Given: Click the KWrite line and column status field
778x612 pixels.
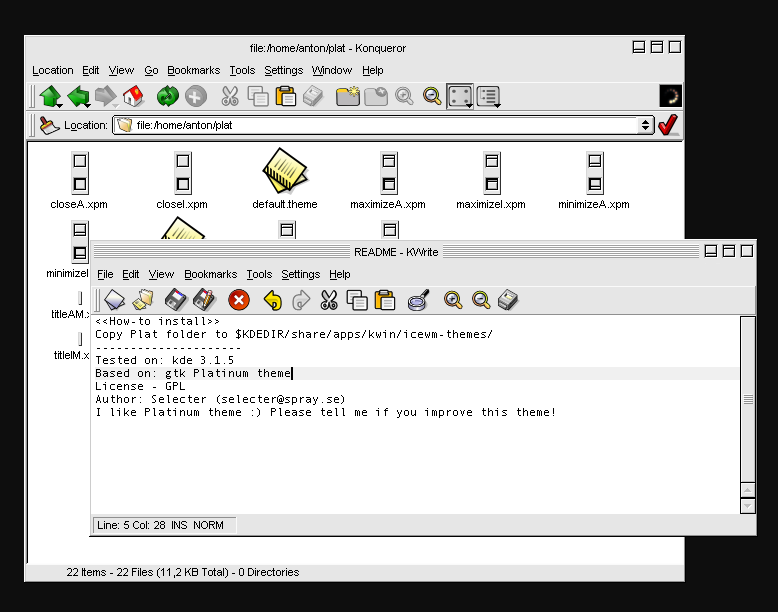Looking at the screenshot, I should click(164, 525).
